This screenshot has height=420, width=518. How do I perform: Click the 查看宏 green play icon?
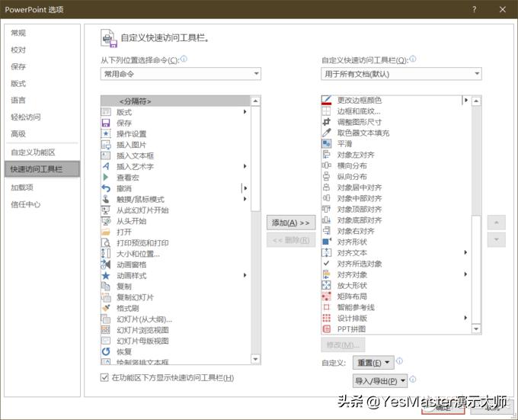coord(106,178)
